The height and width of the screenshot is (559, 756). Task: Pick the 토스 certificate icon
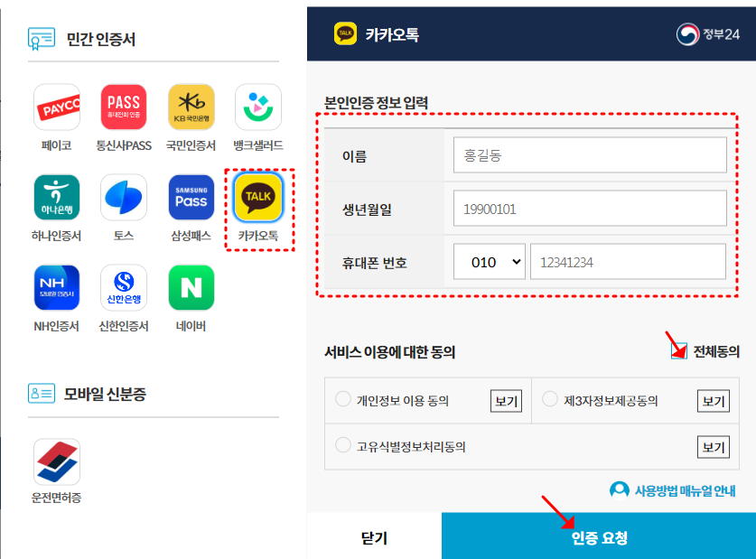point(123,196)
